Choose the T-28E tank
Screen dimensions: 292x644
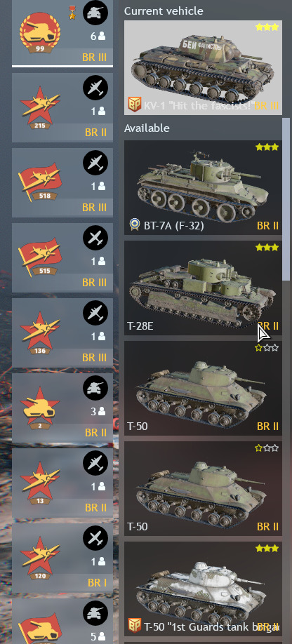tap(204, 288)
